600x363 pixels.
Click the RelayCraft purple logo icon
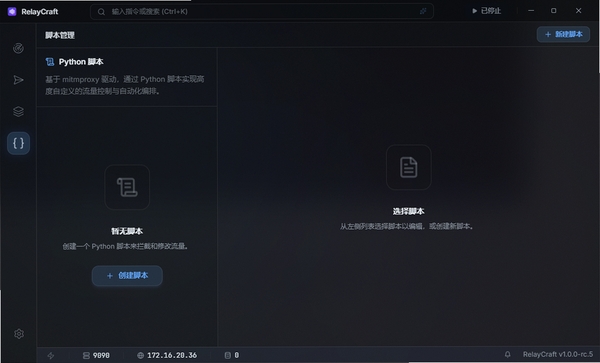click(12, 11)
